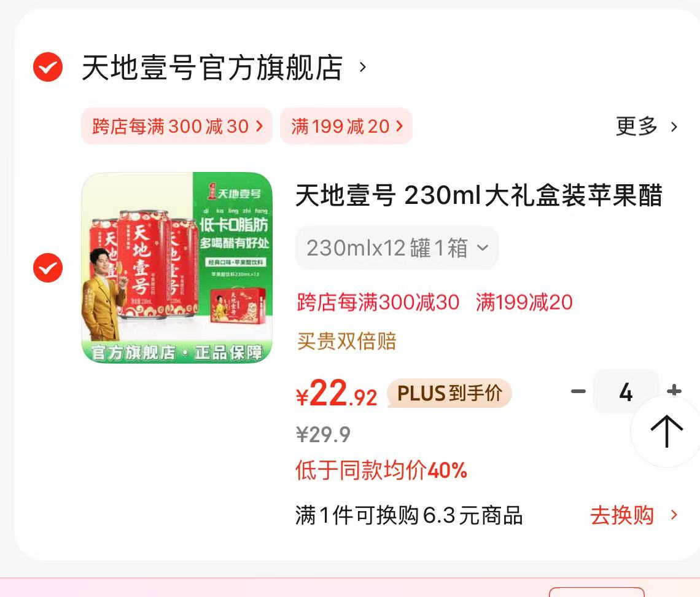Decrease quantity with the minus icon
Viewport: 700px width, 597px height.
578,392
